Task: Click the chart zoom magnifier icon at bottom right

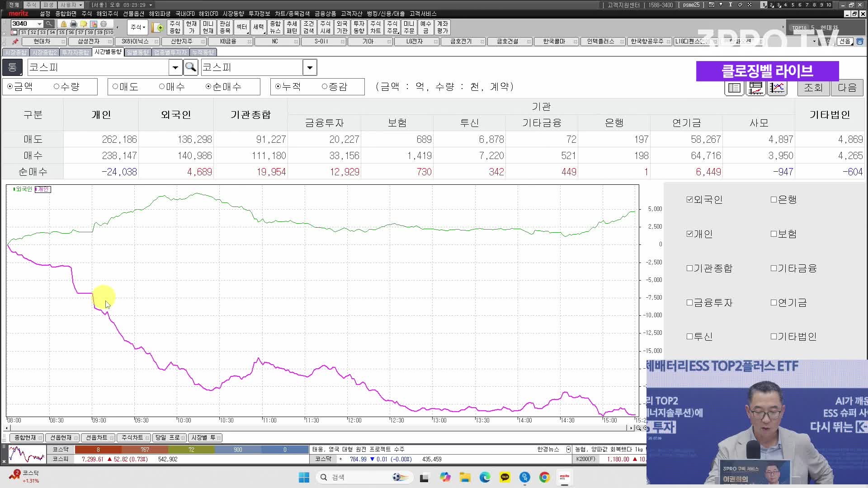Action: pyautogui.click(x=638, y=428)
